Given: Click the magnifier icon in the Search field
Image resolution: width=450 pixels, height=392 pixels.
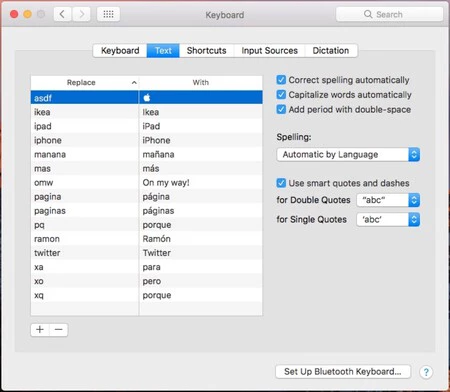Looking at the screenshot, I should point(368,14).
